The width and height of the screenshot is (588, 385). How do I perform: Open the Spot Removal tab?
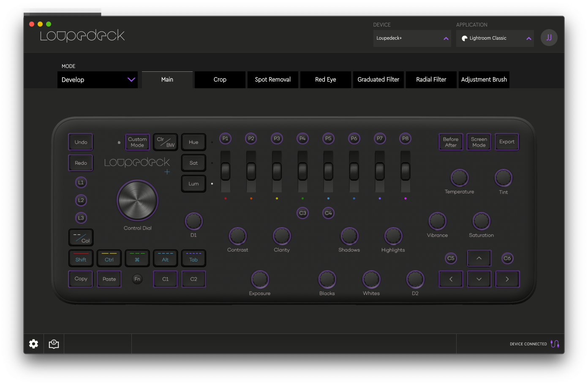(x=273, y=80)
